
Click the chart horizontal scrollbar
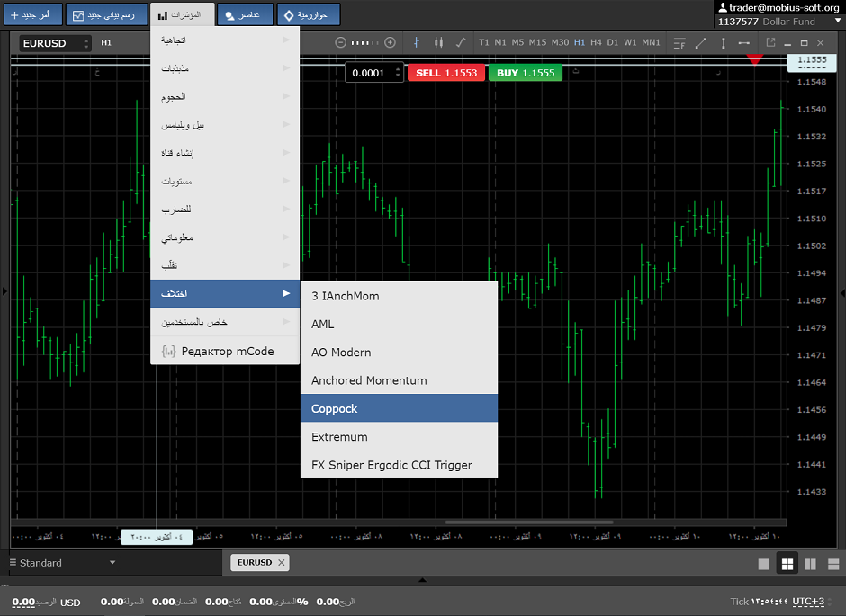pyautogui.click(x=529, y=522)
